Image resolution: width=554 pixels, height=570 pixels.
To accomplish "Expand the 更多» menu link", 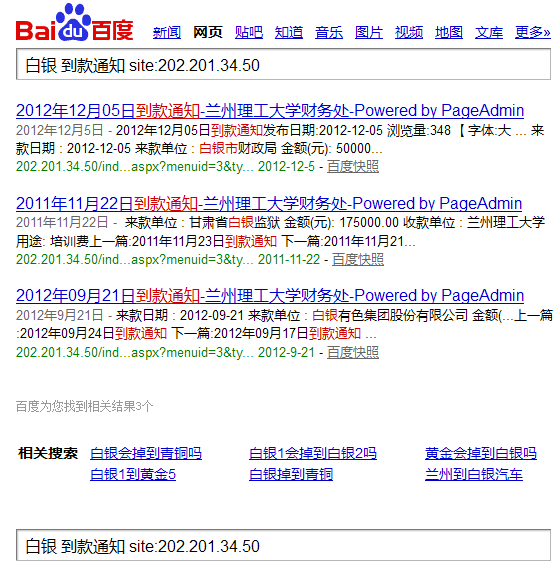I will pyautogui.click(x=533, y=32).
